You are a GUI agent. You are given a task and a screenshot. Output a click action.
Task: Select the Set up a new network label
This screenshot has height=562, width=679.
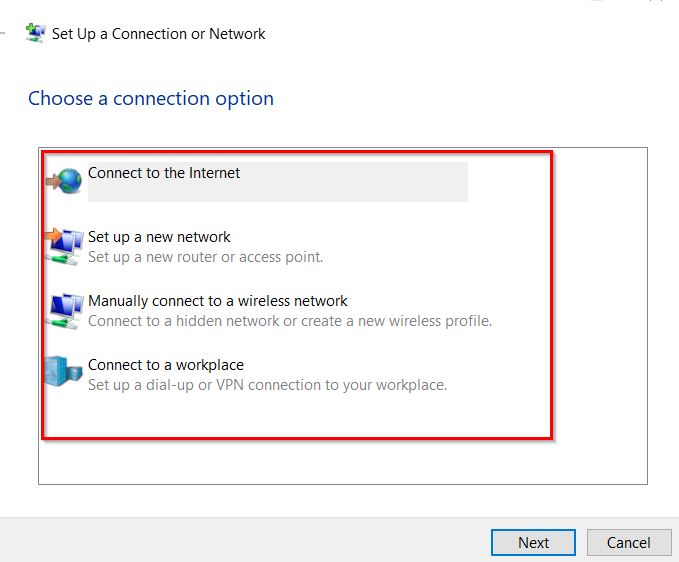click(x=159, y=237)
